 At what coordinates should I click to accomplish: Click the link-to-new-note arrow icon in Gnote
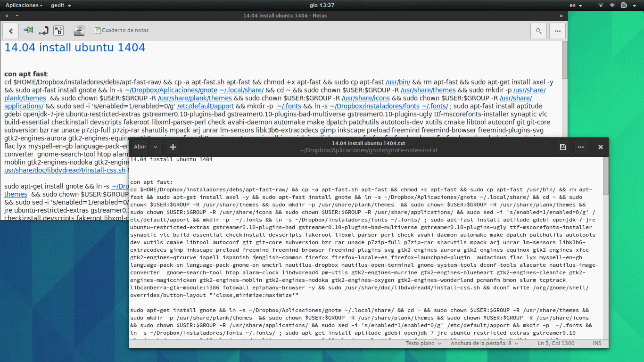[43, 31]
